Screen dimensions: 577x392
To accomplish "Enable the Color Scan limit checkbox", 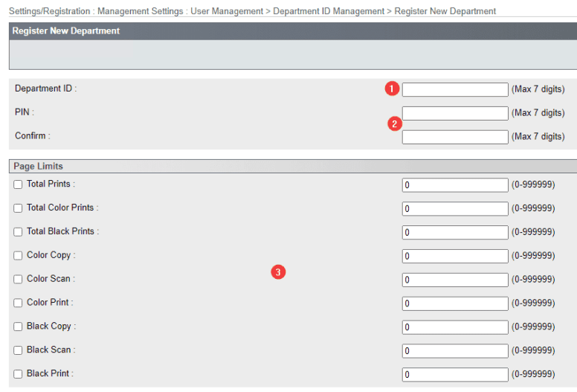I will pyautogui.click(x=18, y=280).
